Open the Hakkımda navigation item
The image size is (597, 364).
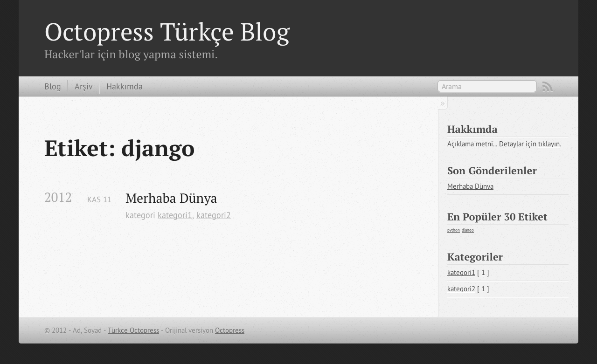click(x=125, y=87)
